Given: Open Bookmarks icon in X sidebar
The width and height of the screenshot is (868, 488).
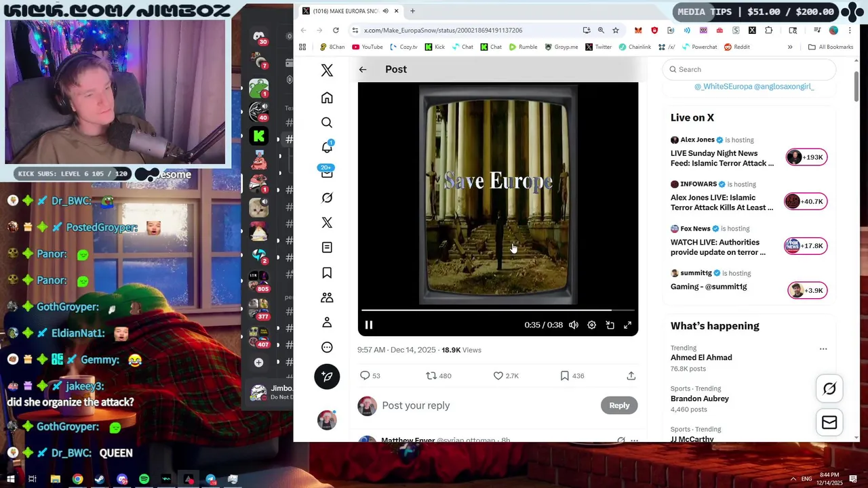Looking at the screenshot, I should tap(327, 272).
